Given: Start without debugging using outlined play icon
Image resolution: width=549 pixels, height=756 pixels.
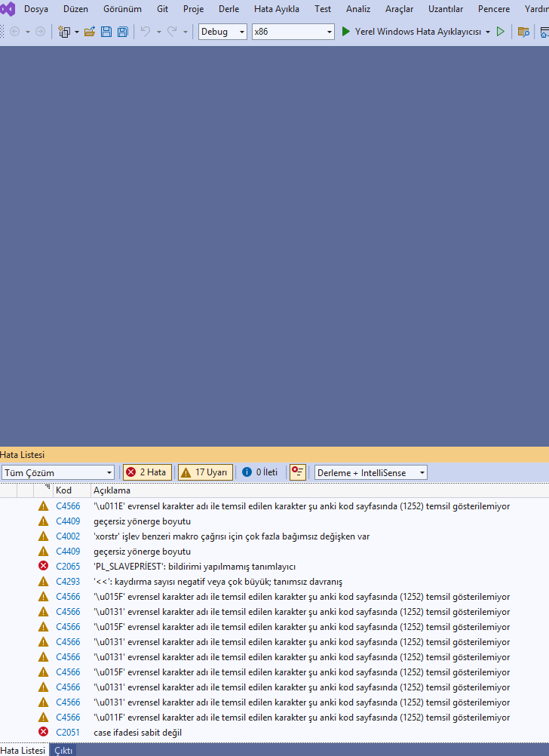Looking at the screenshot, I should tap(501, 32).
